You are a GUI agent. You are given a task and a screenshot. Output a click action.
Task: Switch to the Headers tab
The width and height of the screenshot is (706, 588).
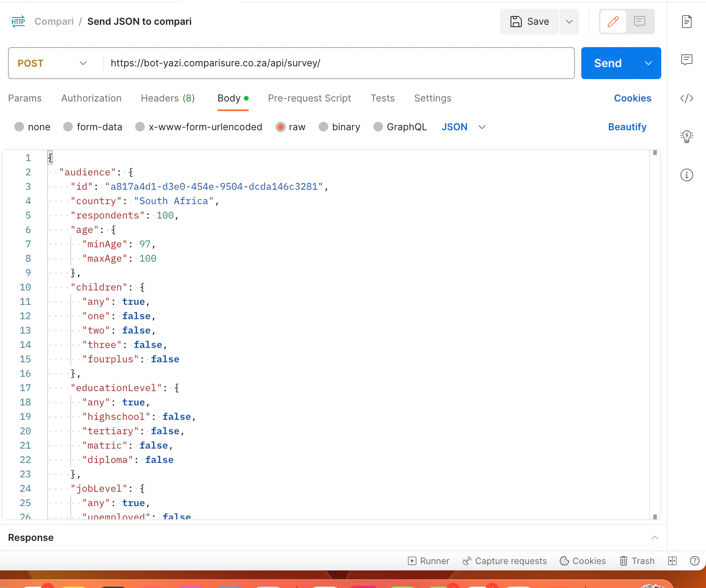coord(168,98)
